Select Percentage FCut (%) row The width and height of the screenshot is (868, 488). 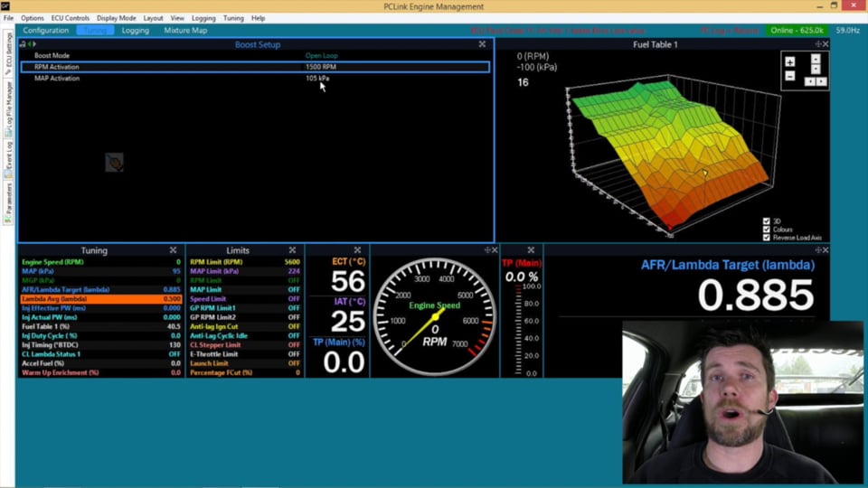(x=245, y=373)
